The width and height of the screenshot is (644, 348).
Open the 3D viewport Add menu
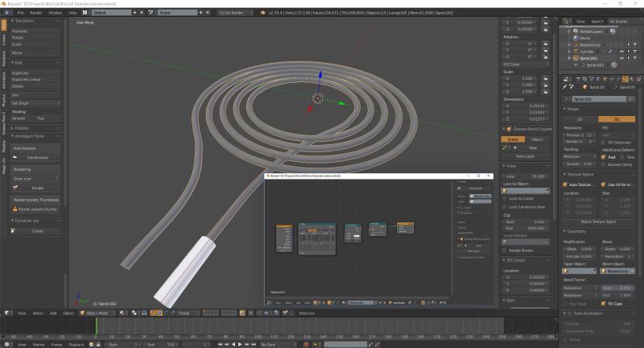pos(53,313)
